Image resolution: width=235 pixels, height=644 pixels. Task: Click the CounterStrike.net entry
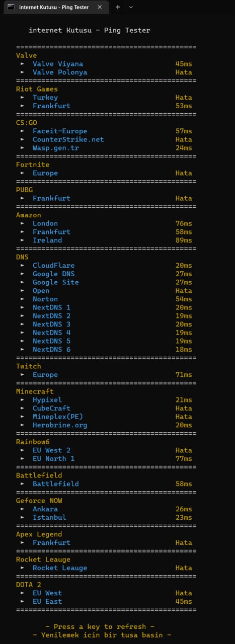point(68,139)
